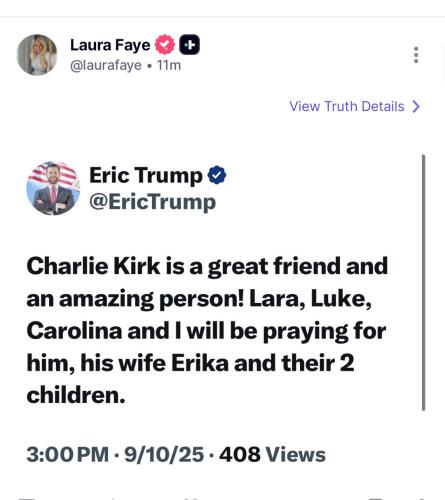Click the black plus badge next to Laura Faye
Viewport: 445px width, 500px height.
[190, 45]
